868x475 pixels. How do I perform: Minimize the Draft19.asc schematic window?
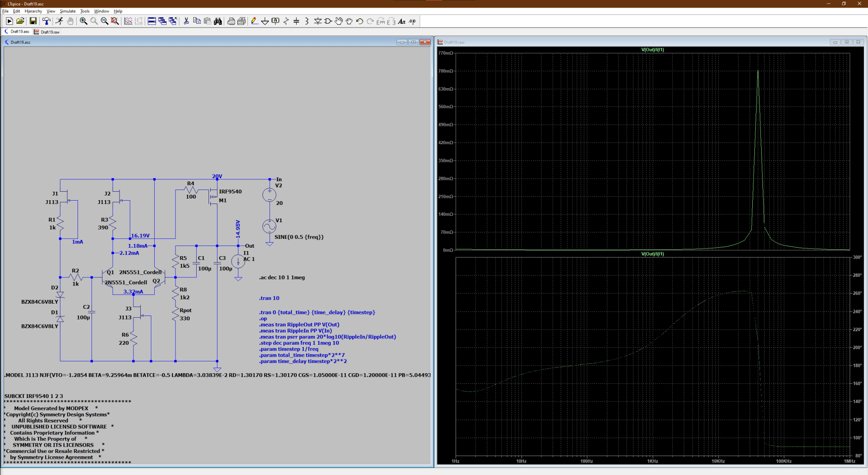pyautogui.click(x=402, y=42)
